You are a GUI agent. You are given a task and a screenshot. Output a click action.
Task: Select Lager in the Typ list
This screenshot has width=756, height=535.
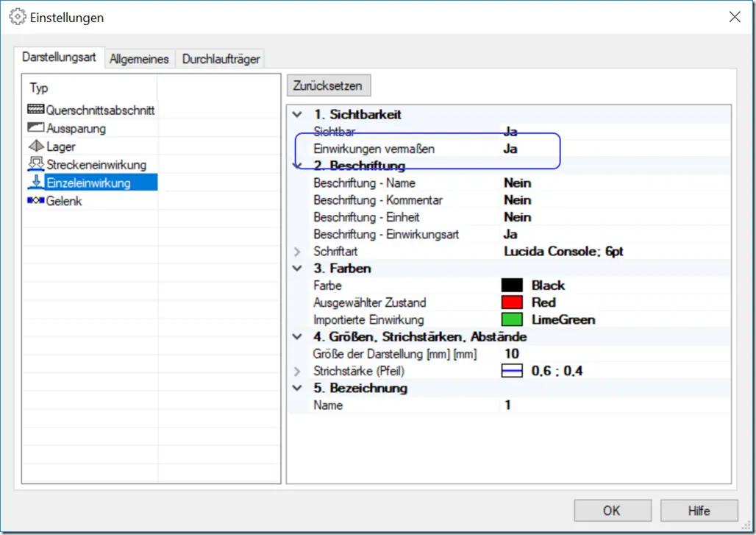pos(61,146)
